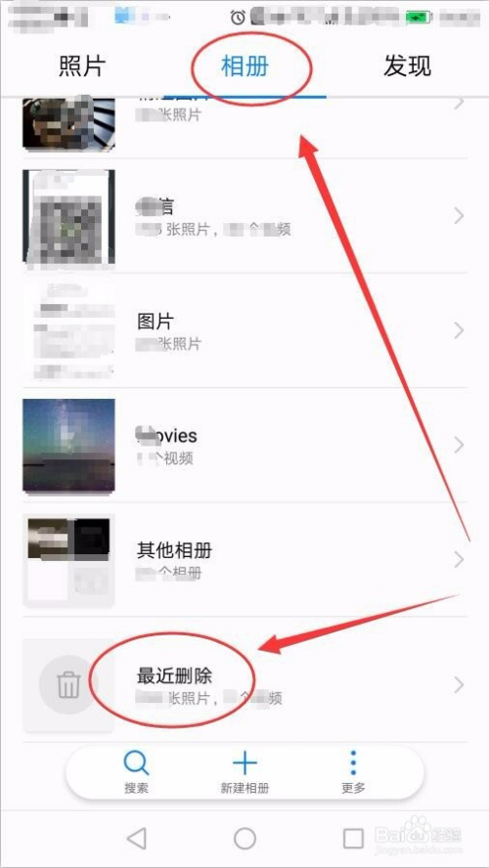Tap the trash can icon
This screenshot has width=489, height=868.
point(68,685)
